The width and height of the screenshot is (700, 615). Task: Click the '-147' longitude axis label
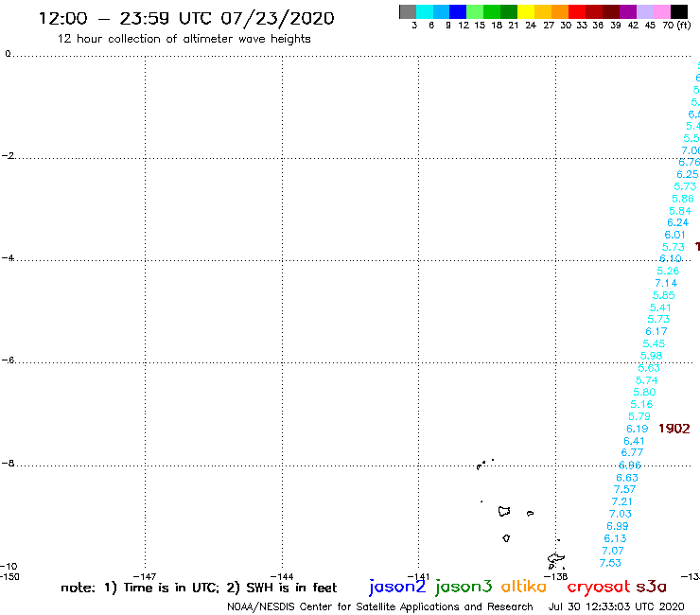pyautogui.click(x=145, y=576)
